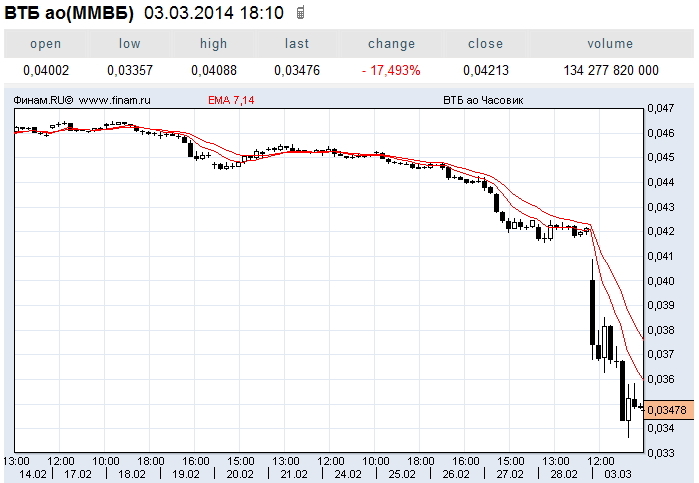Click the 26.02 date label on time axis

coord(456,475)
